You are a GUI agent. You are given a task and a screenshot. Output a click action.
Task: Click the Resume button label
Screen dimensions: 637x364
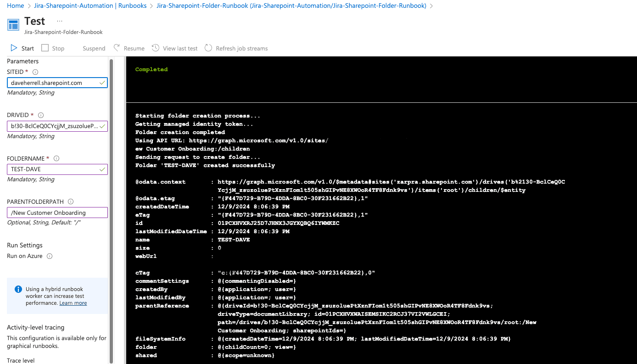pos(134,48)
